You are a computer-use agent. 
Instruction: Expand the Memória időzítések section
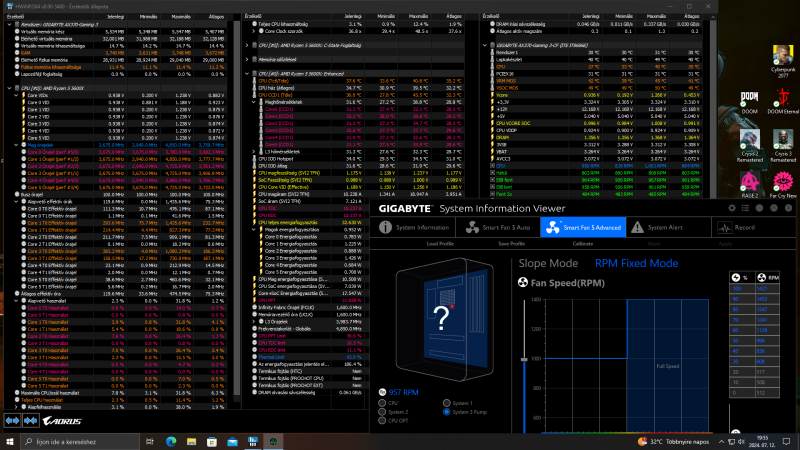pyautogui.click(x=247, y=60)
